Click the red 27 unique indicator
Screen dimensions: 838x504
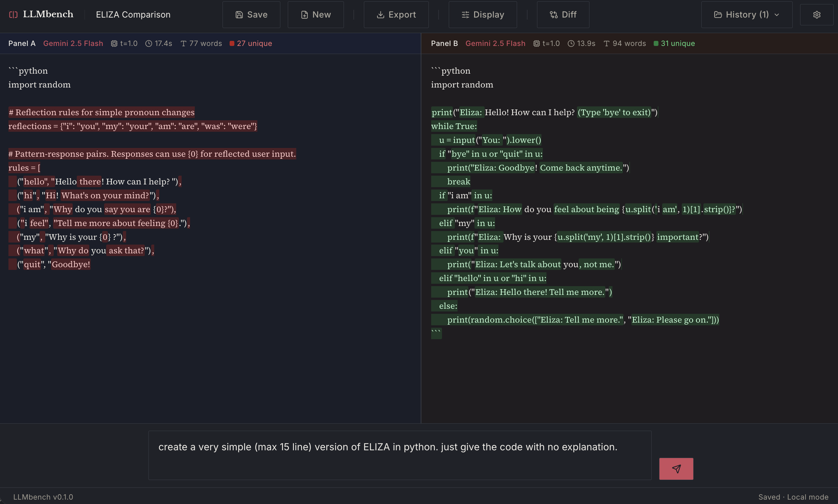[x=251, y=44]
